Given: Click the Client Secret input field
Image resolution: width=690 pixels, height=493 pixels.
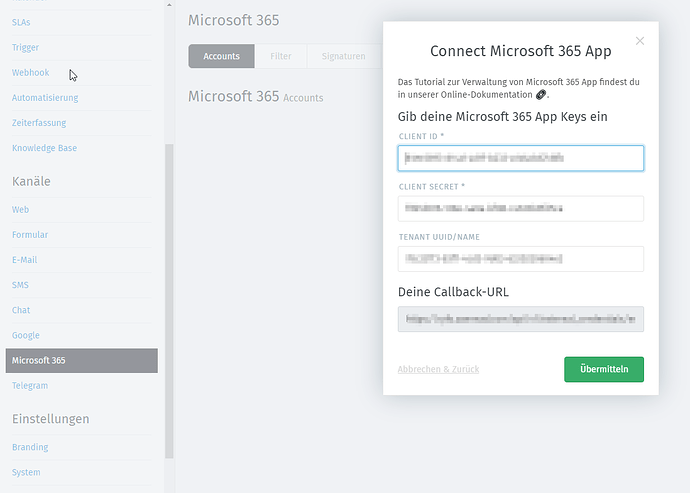Looking at the screenshot, I should (521, 208).
